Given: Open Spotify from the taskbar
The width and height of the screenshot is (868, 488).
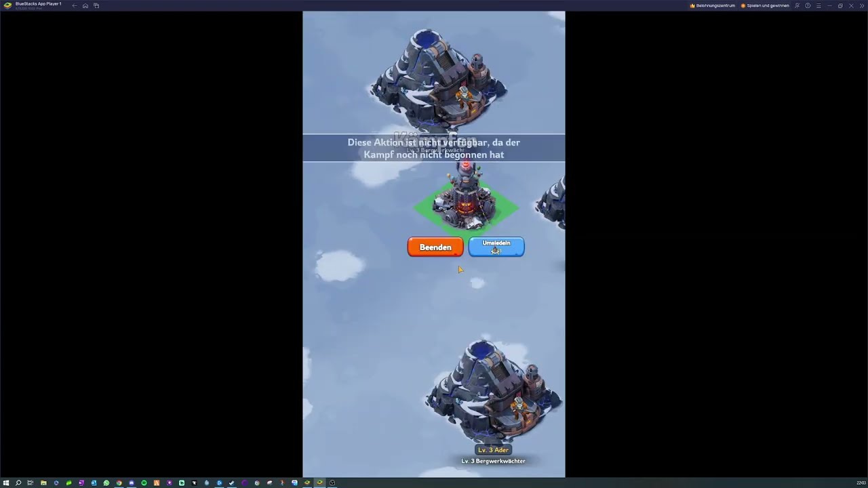Looking at the screenshot, I should (144, 483).
